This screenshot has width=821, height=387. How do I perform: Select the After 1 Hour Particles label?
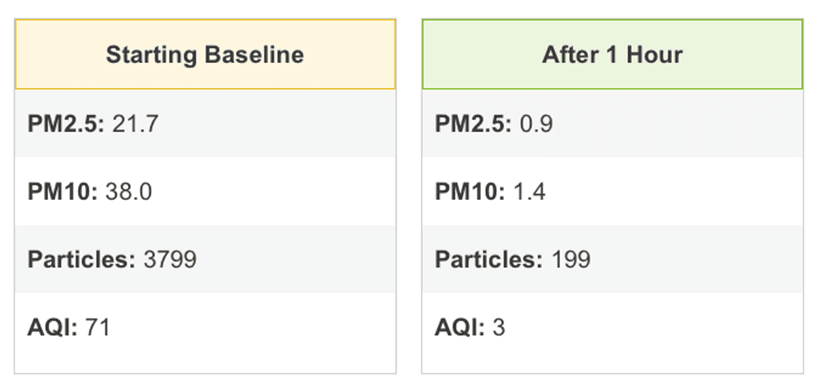pos(489,260)
